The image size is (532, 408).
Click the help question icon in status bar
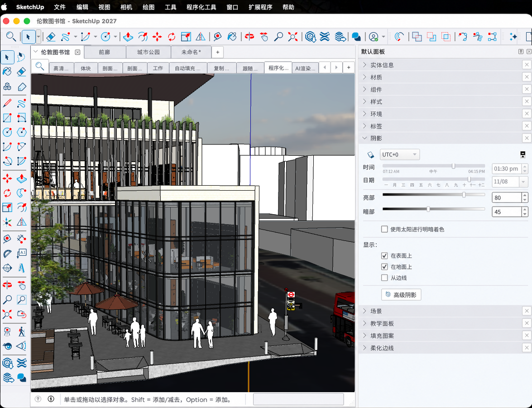pyautogui.click(x=38, y=399)
